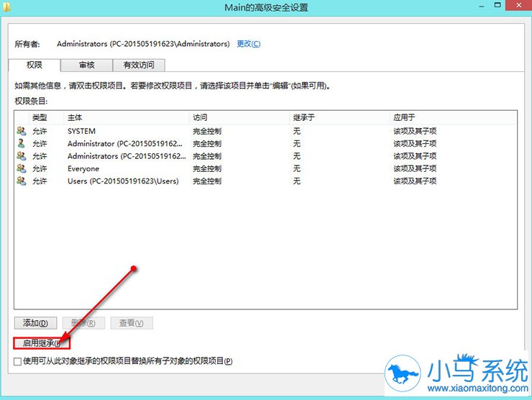Click 完全控制 in the Everyone row
The width and height of the screenshot is (532, 400).
pos(207,169)
